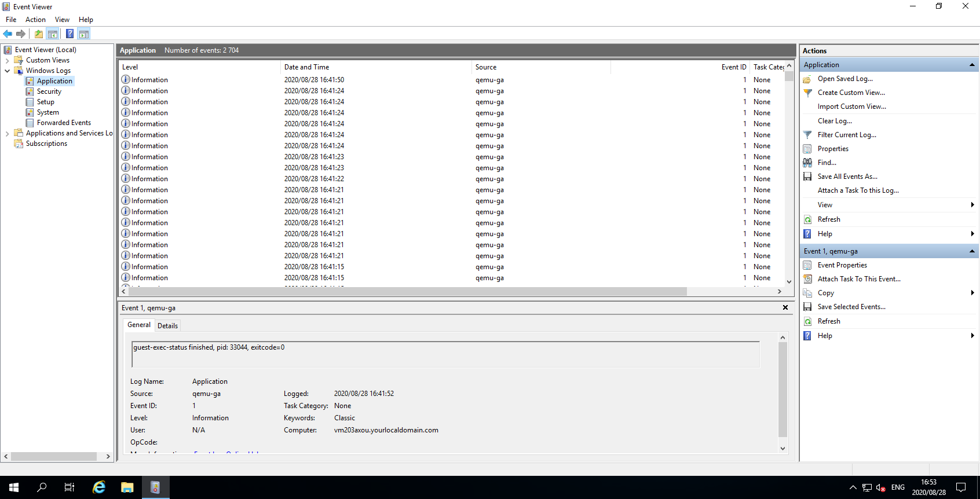Open File Explorer from the taskbar
This screenshot has width=980, height=499.
[x=127, y=487]
